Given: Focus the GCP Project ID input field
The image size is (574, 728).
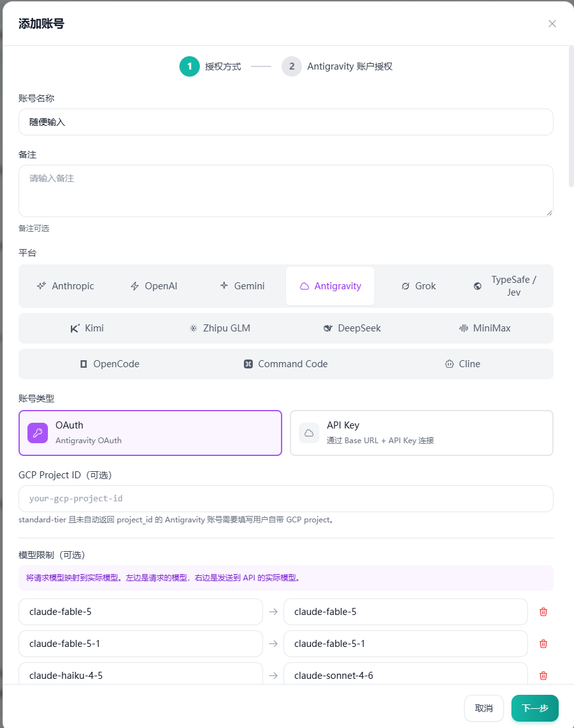Looking at the screenshot, I should (x=286, y=499).
